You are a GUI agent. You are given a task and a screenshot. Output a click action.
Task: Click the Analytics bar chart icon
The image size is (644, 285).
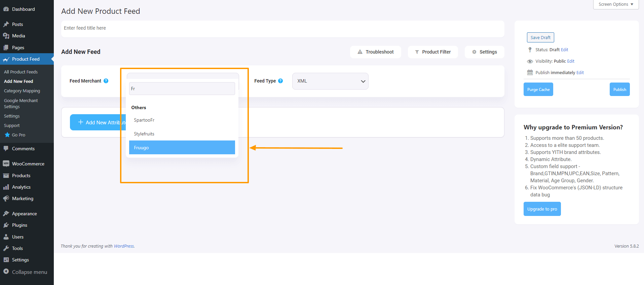pos(6,187)
